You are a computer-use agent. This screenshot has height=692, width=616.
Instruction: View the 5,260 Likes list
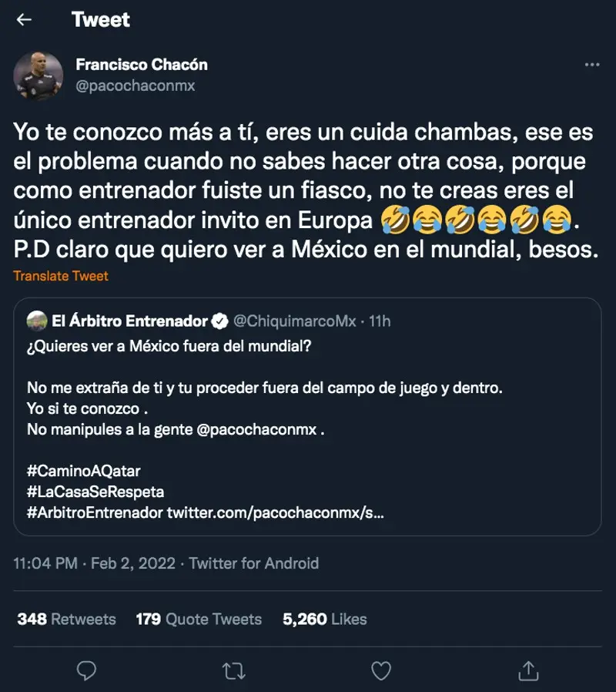point(324,619)
